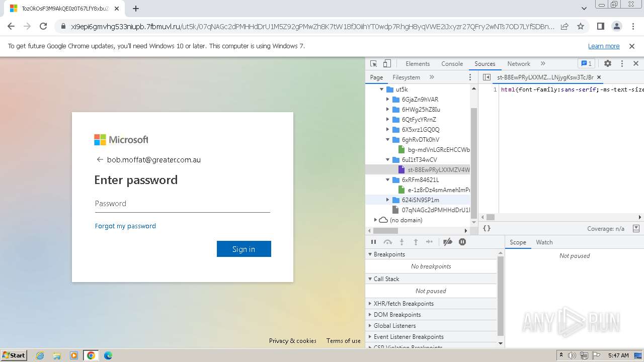Image resolution: width=644 pixels, height=362 pixels.
Task: Switch to the Elements tab
Action: point(418,64)
